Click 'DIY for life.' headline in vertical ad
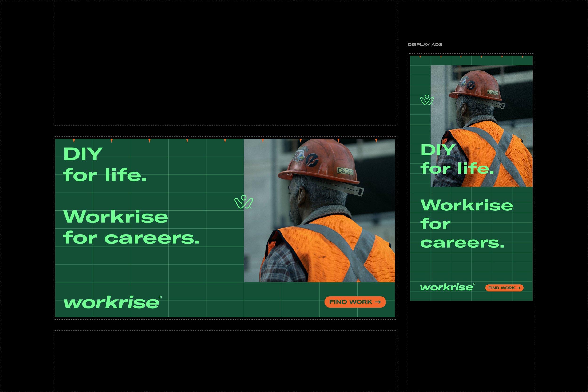The width and height of the screenshot is (588, 392). point(457,159)
